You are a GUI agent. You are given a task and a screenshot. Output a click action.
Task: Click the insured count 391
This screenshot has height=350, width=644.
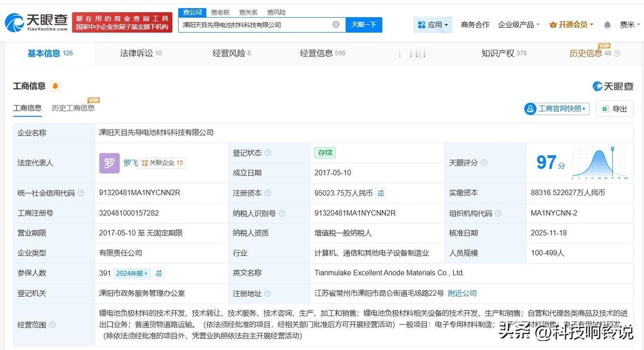105,274
